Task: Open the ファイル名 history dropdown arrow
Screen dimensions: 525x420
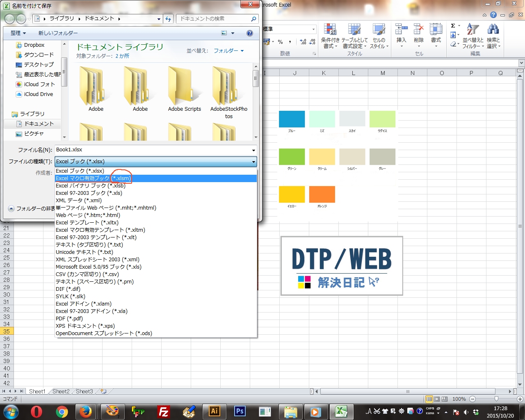Action: pyautogui.click(x=253, y=150)
